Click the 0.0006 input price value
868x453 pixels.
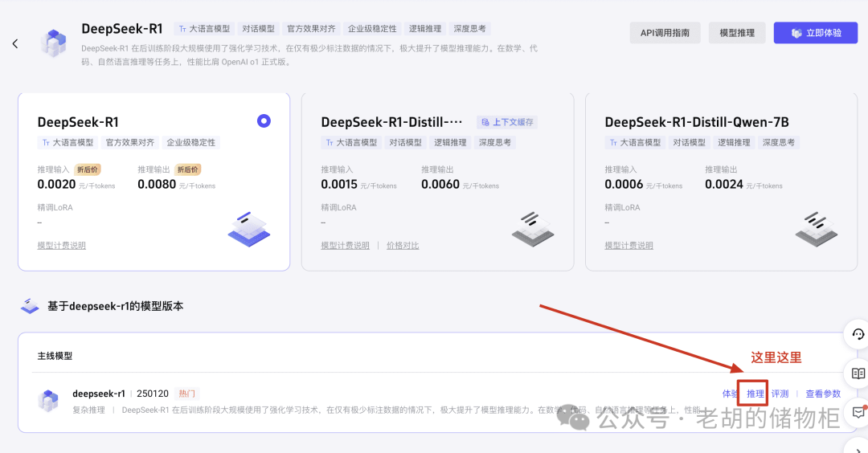click(624, 184)
